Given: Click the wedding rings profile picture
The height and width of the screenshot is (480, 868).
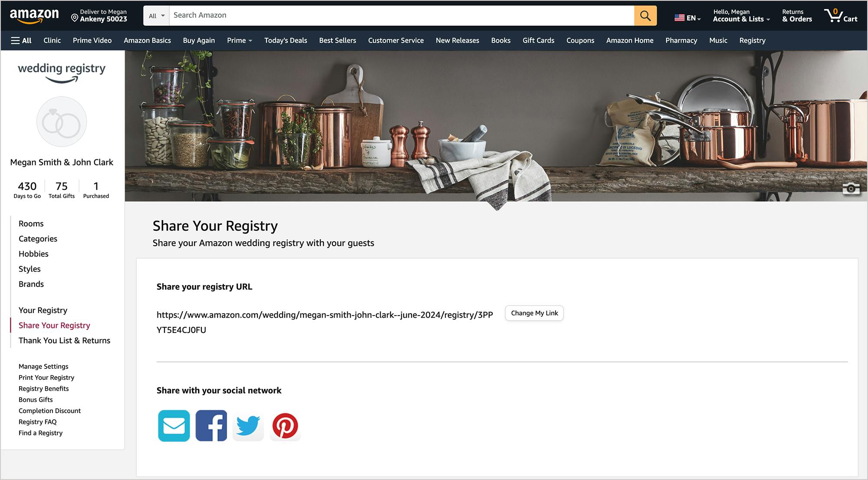Looking at the screenshot, I should tap(62, 122).
